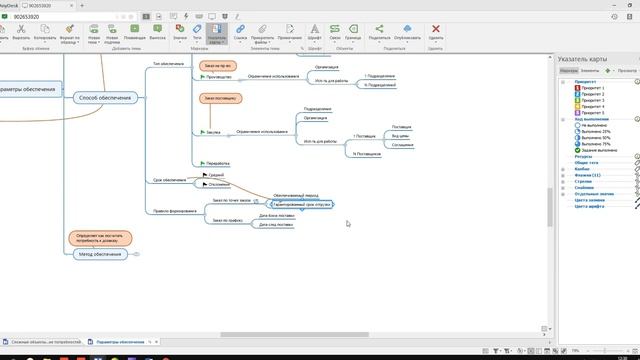Click the horizontal scrollbar thumb

tap(294, 335)
